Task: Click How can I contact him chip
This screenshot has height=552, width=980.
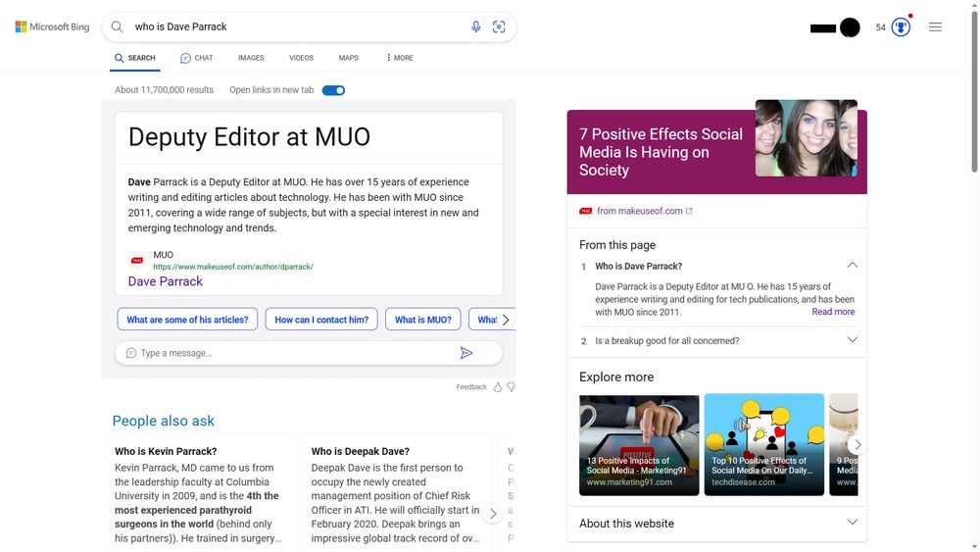Action: pyautogui.click(x=321, y=320)
